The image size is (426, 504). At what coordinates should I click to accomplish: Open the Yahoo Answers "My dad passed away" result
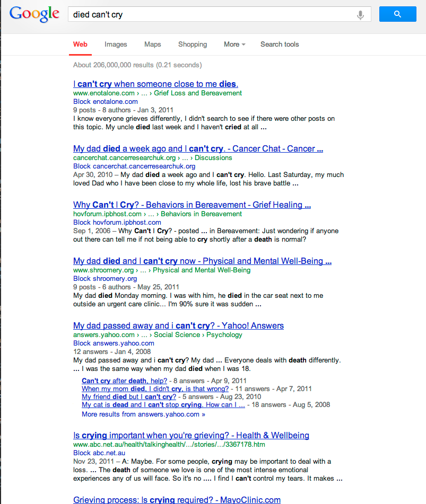tap(178, 325)
